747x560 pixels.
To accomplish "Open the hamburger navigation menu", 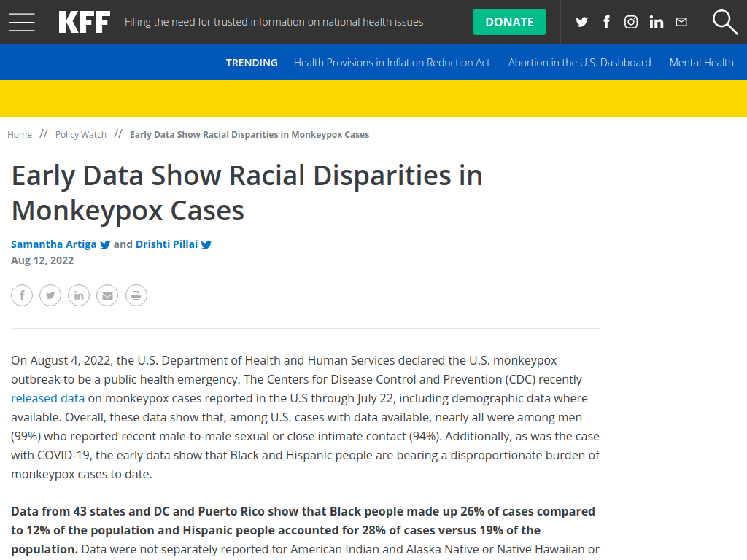I will point(22,22).
